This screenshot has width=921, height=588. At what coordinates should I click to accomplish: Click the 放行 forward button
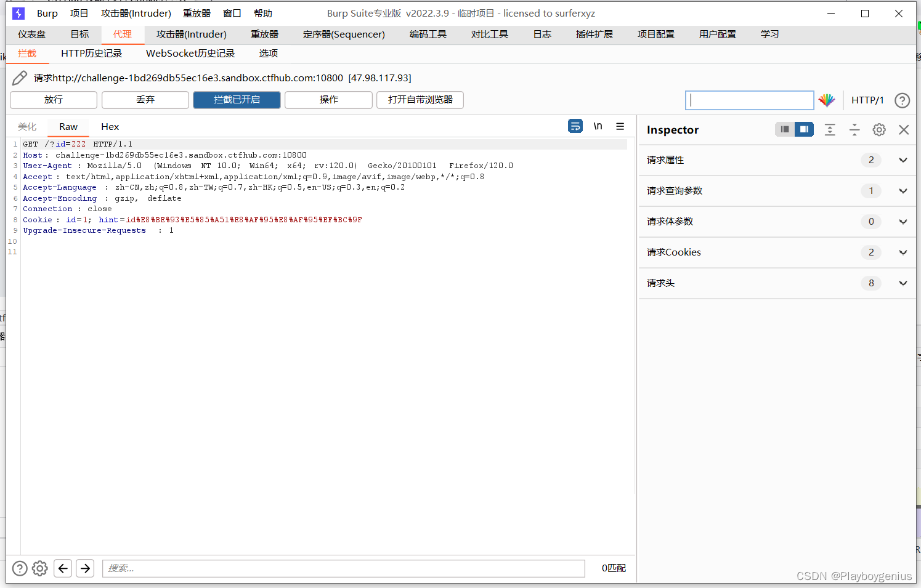tap(54, 100)
